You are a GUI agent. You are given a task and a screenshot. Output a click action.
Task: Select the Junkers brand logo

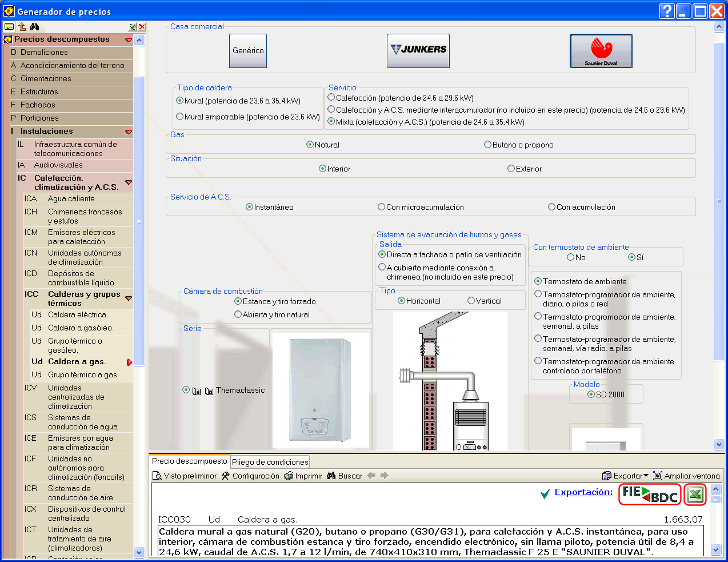(x=418, y=50)
